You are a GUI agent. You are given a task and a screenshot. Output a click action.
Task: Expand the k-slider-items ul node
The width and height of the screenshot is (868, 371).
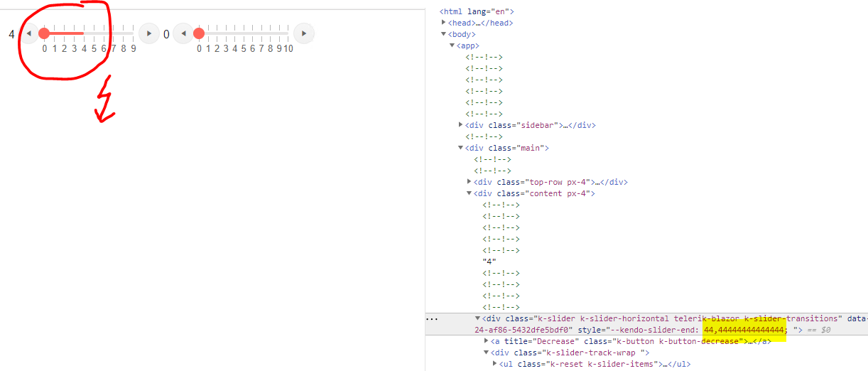pos(495,364)
